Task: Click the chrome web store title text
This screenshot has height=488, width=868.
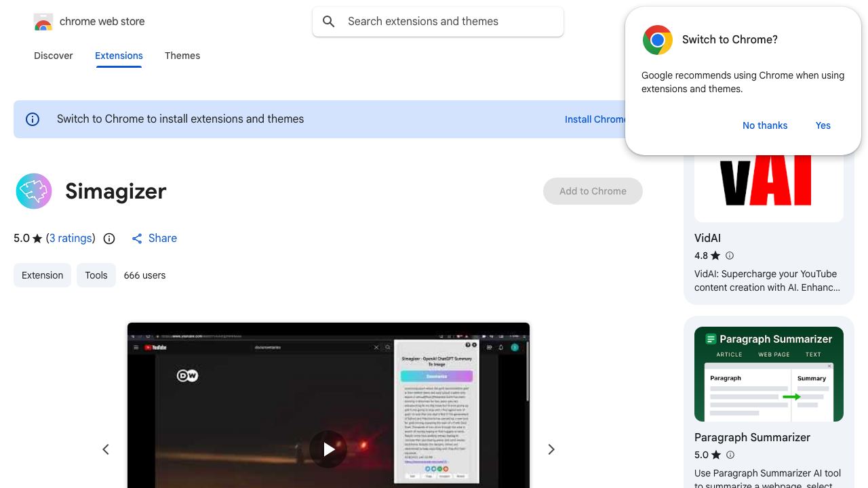Action: pyautogui.click(x=102, y=22)
